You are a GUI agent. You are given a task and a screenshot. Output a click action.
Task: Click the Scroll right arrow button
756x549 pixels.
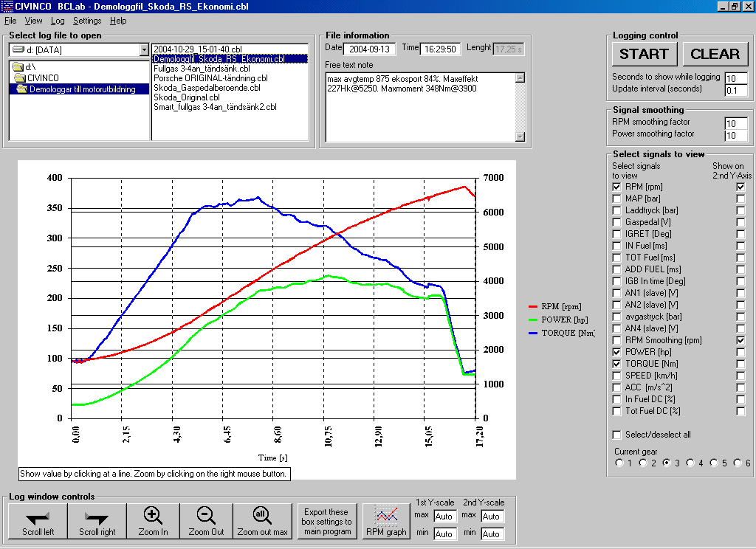tap(97, 521)
